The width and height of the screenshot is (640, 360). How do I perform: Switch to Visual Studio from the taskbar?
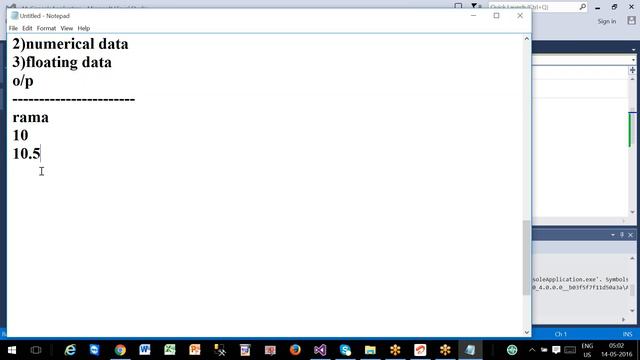pyautogui.click(x=320, y=350)
